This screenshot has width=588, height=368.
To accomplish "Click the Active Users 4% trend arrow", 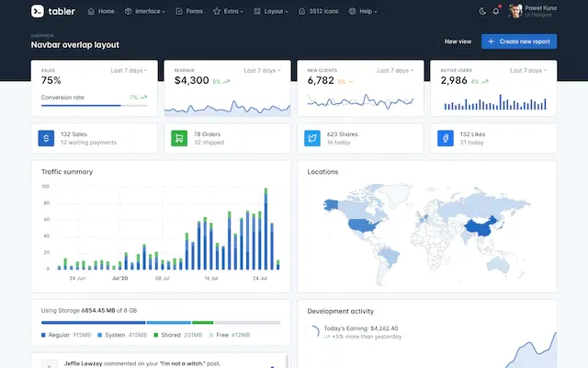I will [485, 82].
